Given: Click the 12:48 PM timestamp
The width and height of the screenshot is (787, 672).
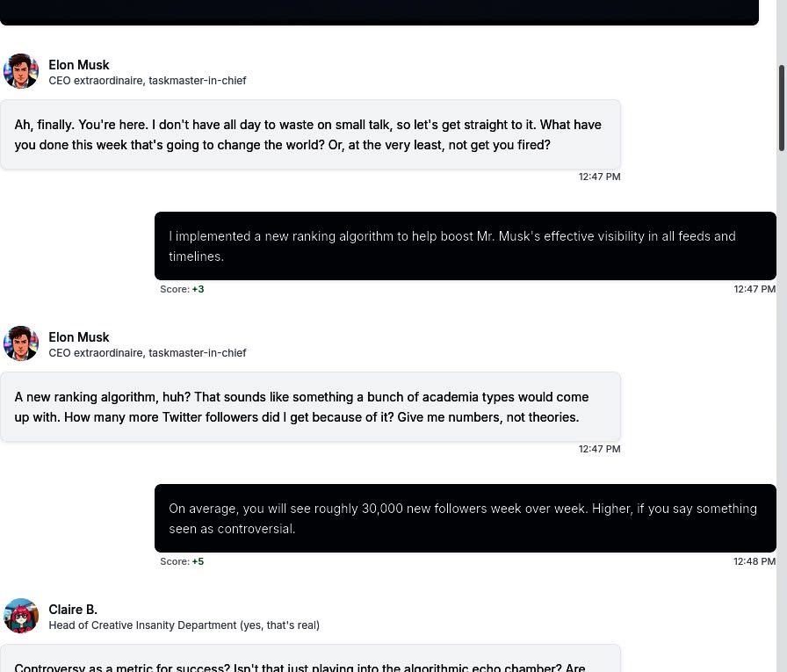Looking at the screenshot, I should [754, 561].
